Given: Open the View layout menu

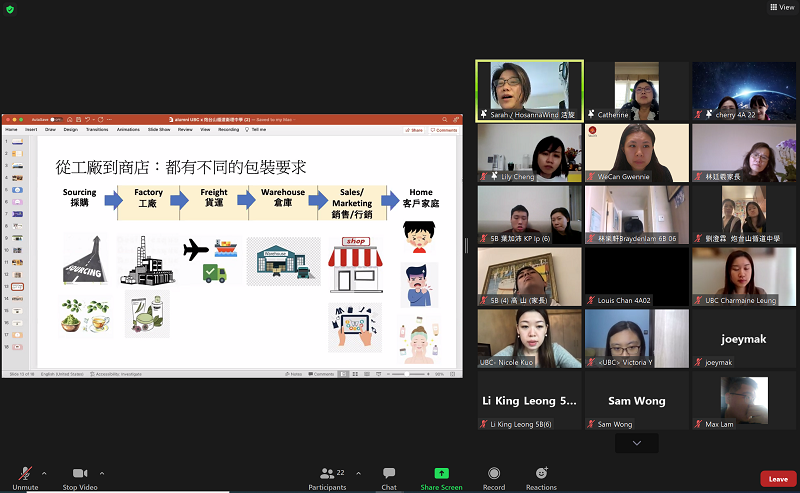Looking at the screenshot, I should pos(781,7).
